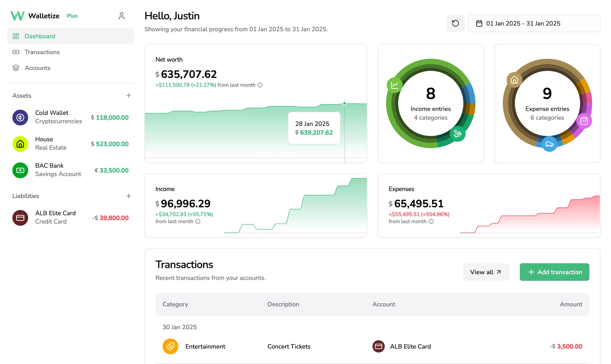Click View all to see all transactions
Image resolution: width=611 pixels, height=364 pixels.
point(486,272)
